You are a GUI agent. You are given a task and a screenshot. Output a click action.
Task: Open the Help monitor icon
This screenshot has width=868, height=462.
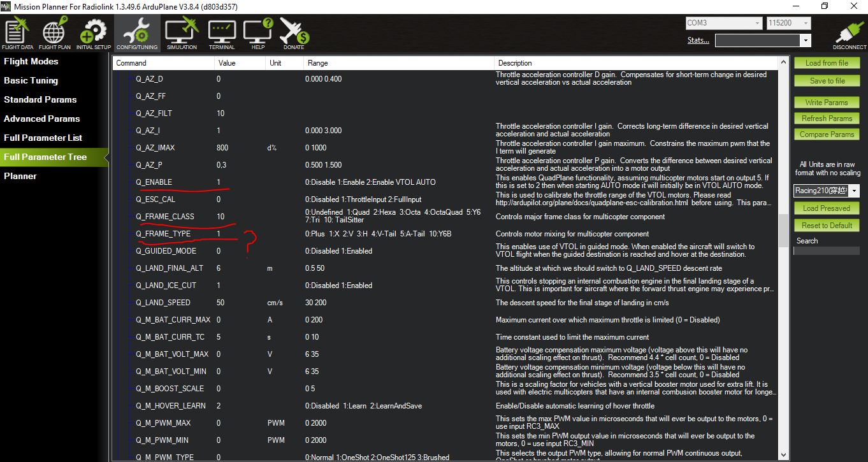pos(257,32)
